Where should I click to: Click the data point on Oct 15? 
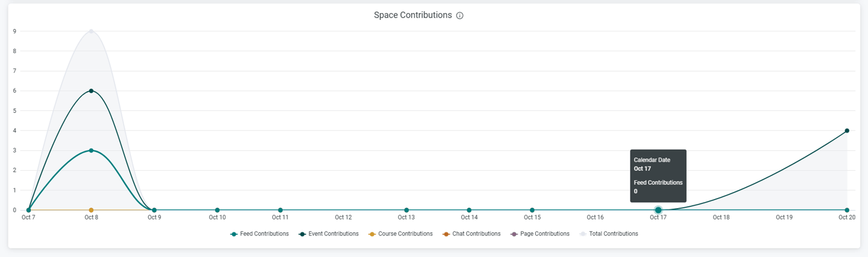point(532,210)
